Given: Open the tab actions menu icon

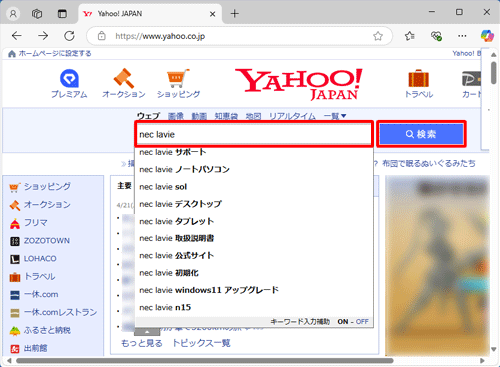Looking at the screenshot, I should [x=62, y=14].
